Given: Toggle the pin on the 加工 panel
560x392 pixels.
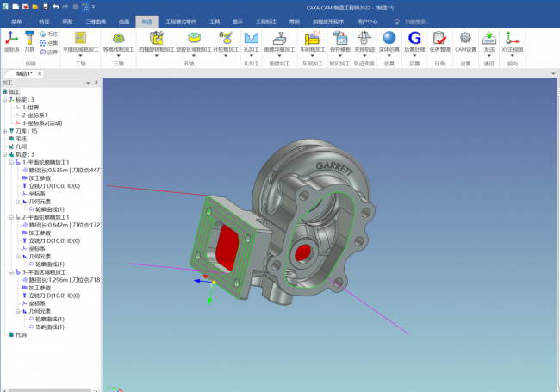Looking at the screenshot, I should [96, 83].
